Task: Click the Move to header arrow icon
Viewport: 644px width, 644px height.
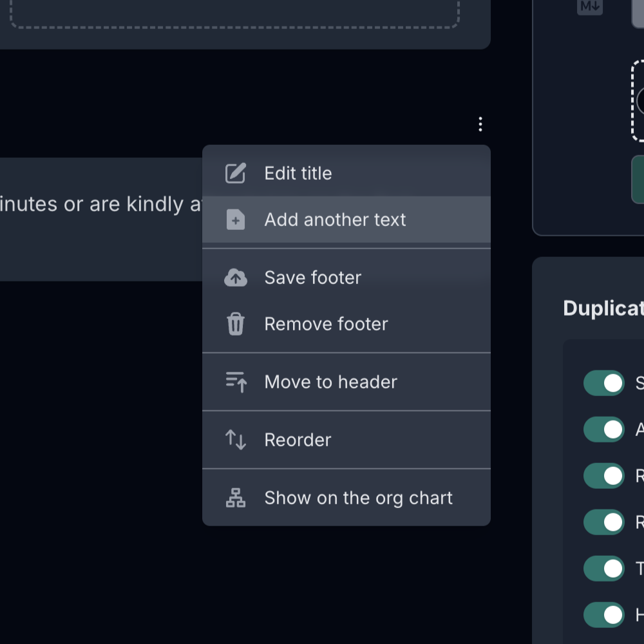Action: pos(236,382)
